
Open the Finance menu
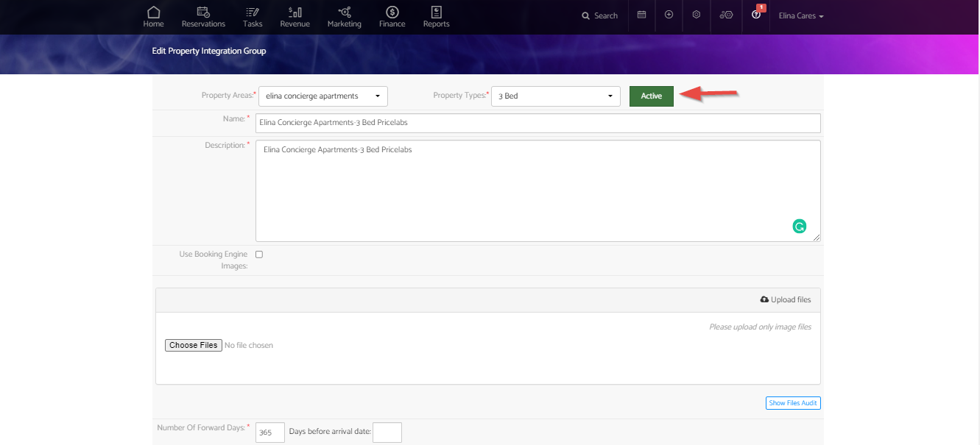tap(392, 16)
